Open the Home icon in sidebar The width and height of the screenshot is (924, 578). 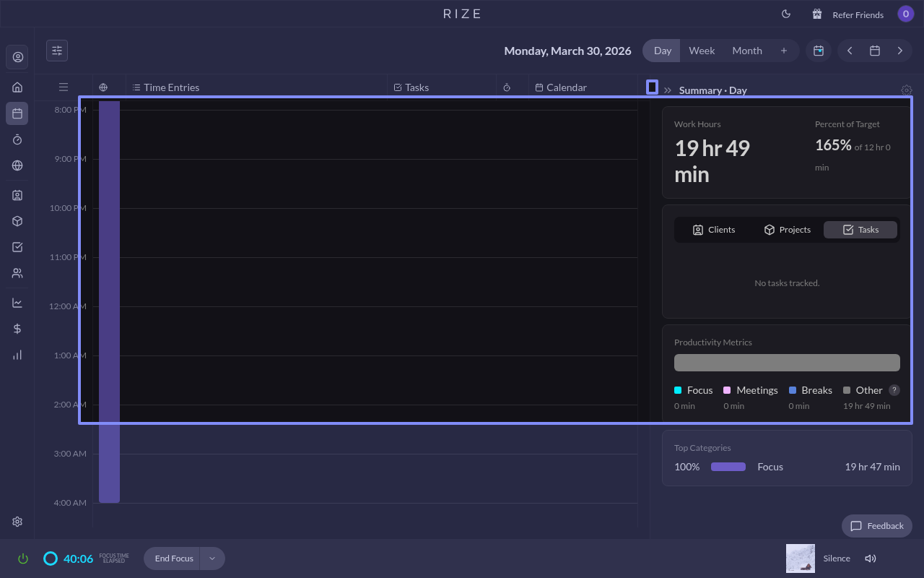[17, 87]
